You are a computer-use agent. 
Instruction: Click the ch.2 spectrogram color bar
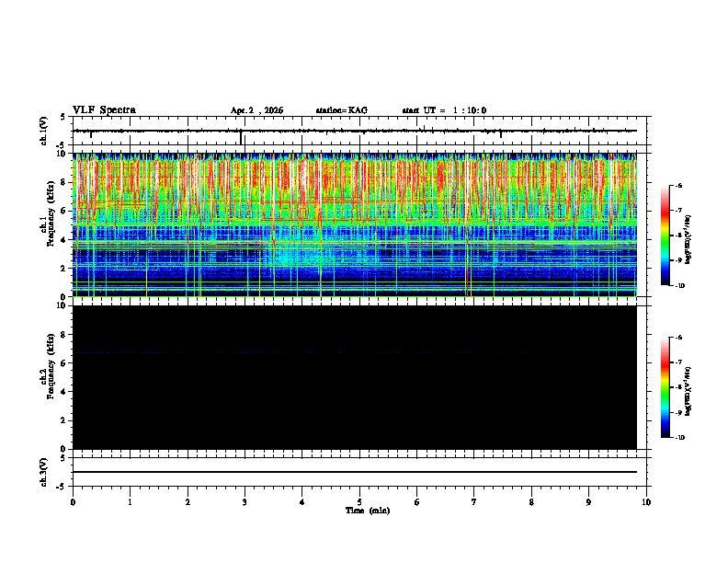(665, 387)
